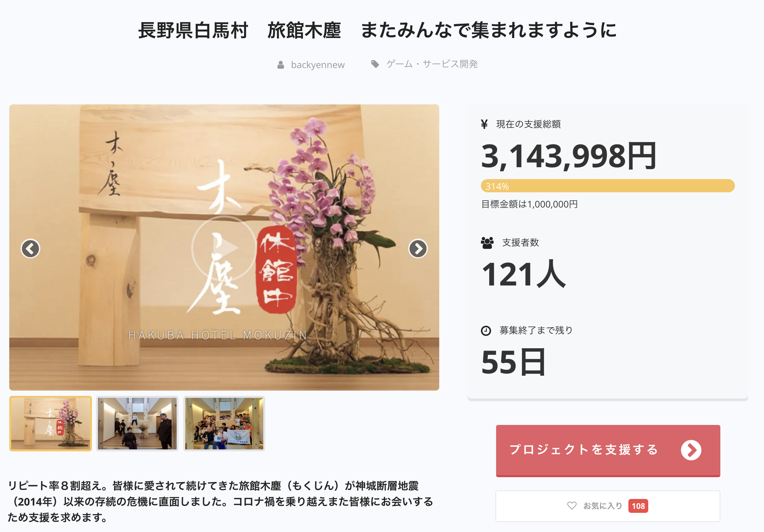Click the 314% funding progress bar

608,186
